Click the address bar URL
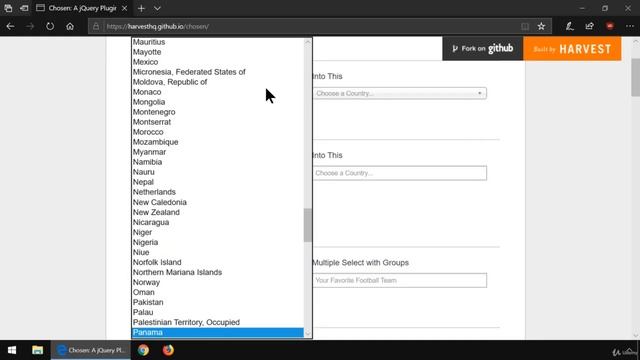640x360 pixels. coord(158,27)
